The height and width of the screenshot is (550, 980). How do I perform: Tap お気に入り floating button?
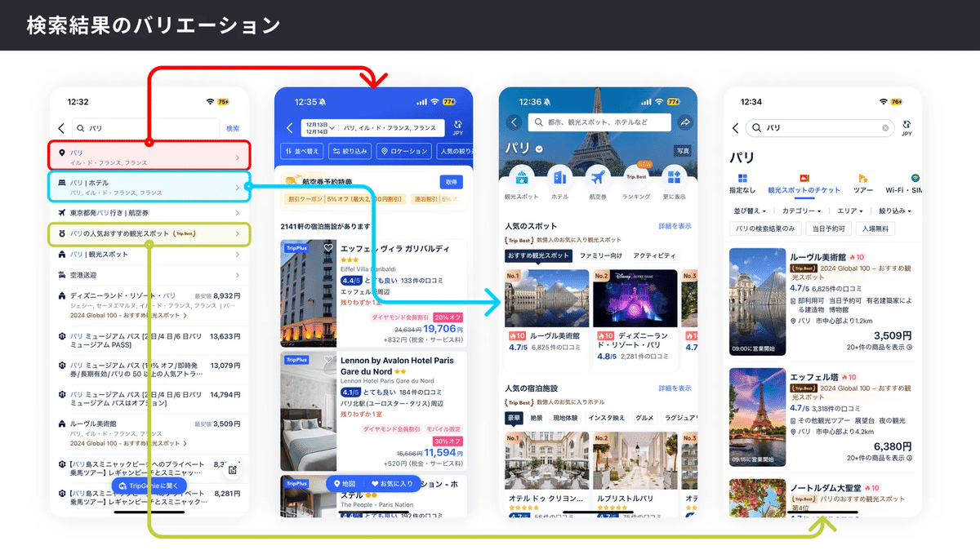point(392,484)
